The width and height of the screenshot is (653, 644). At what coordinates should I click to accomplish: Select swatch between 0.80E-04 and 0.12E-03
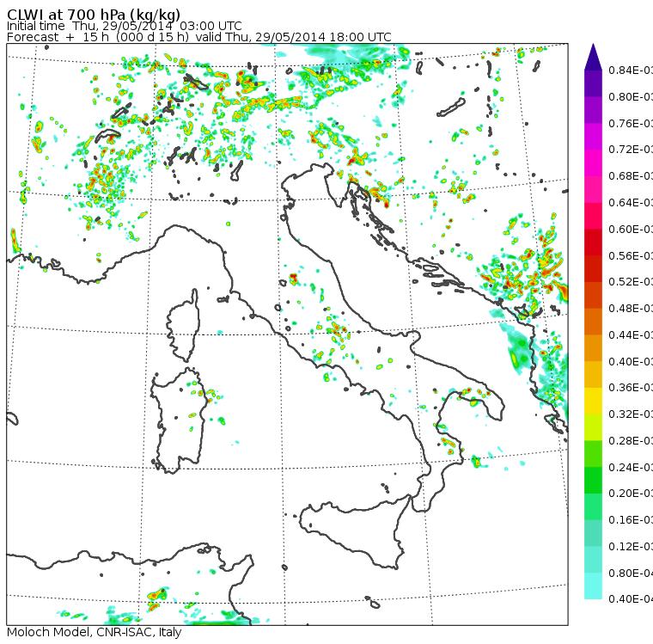pyautogui.click(x=593, y=560)
